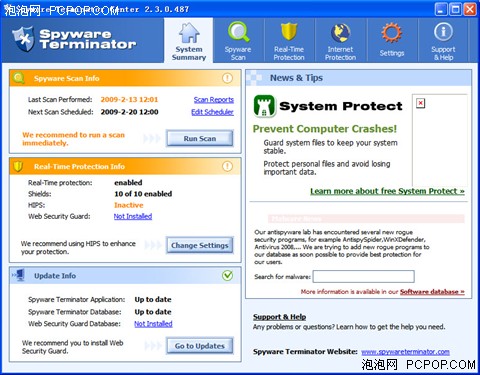Click the Go to Updates button

coord(200,346)
